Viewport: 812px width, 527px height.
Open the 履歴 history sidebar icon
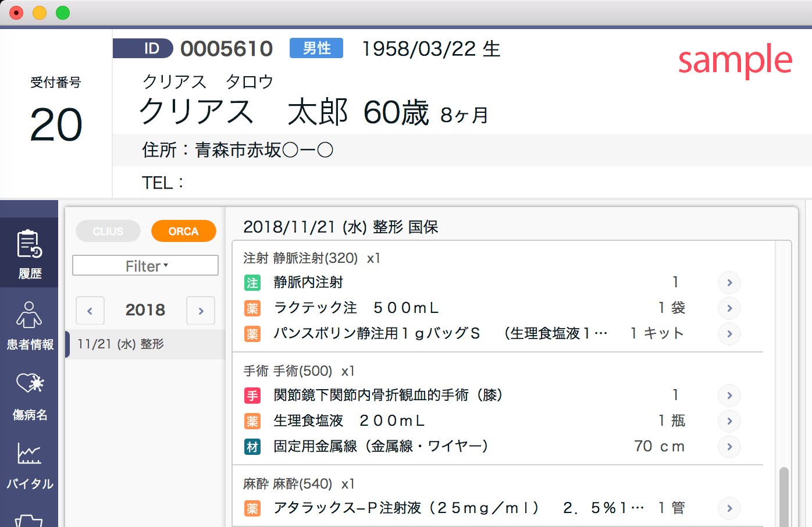[29, 253]
